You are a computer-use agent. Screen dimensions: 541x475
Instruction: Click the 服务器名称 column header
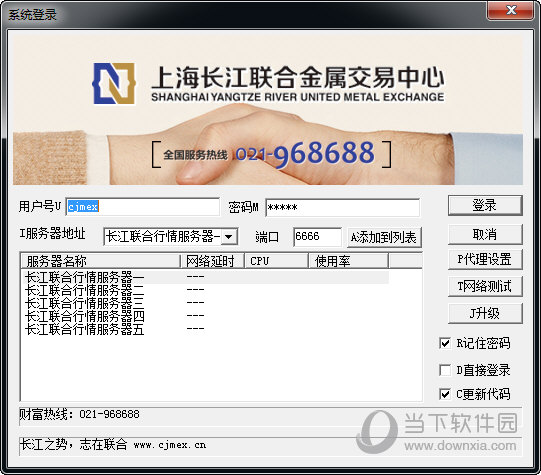coord(101,261)
